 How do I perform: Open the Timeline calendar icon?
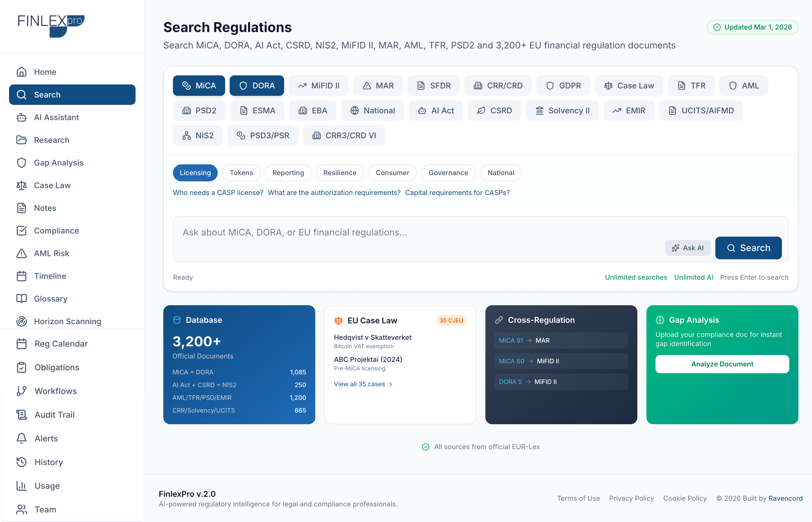coord(21,276)
